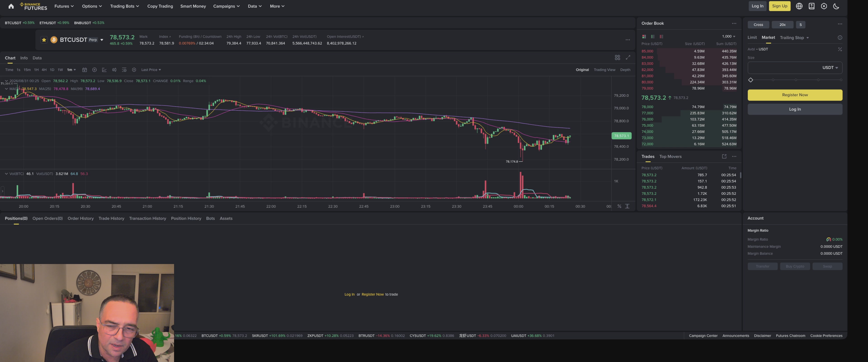Switch chart to Trading View mode
This screenshot has width=868, height=362.
tap(604, 70)
